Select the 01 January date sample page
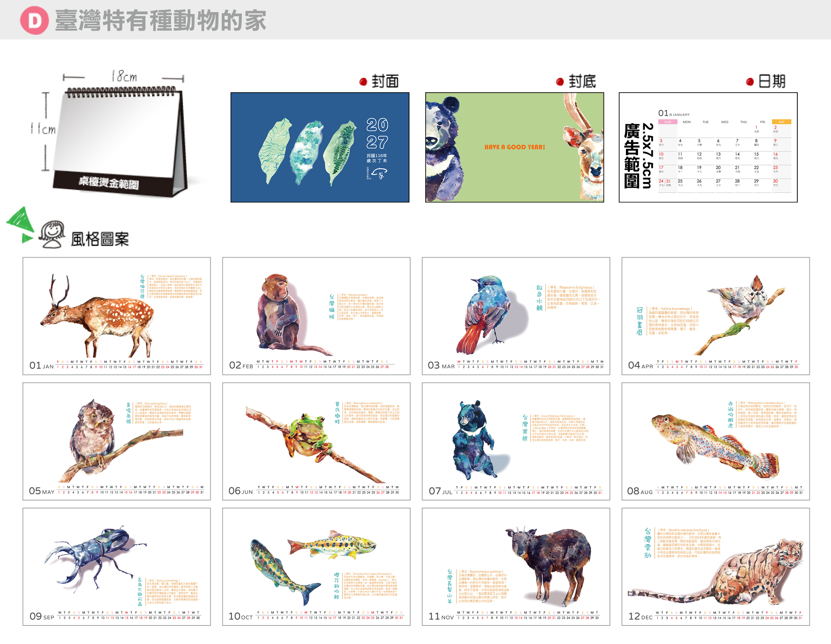Viewport: 831px width, 644px height. [708, 147]
